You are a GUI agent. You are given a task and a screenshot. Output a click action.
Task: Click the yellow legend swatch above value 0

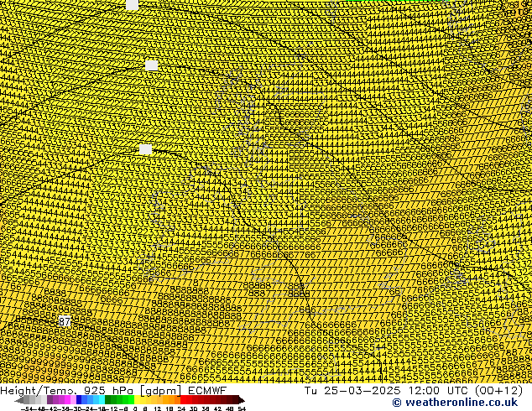[137, 399]
